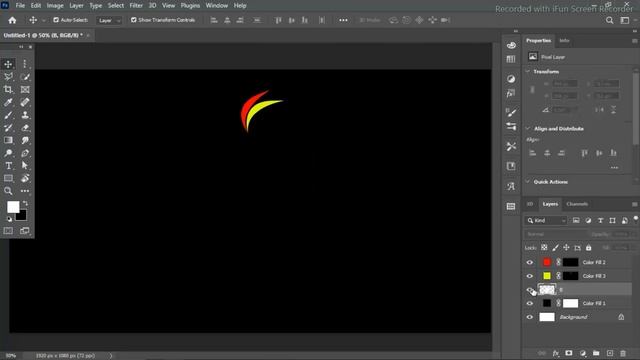Select the Eraser tool

[25, 128]
